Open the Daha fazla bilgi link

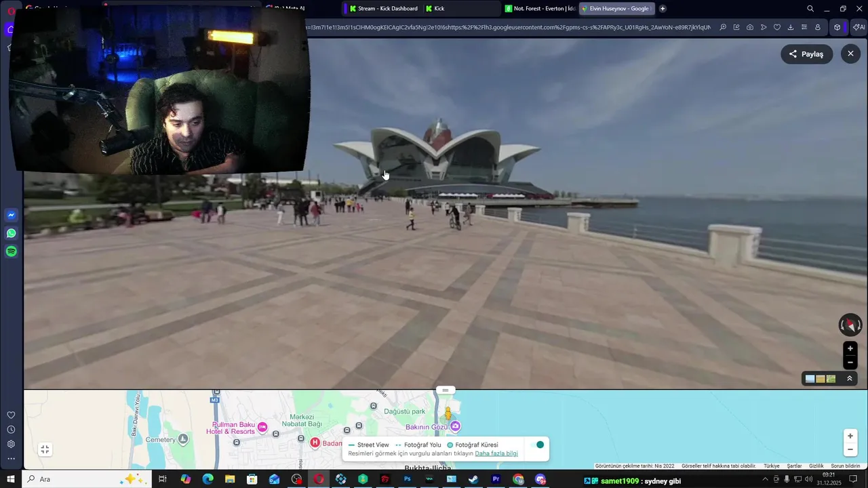coord(496,453)
